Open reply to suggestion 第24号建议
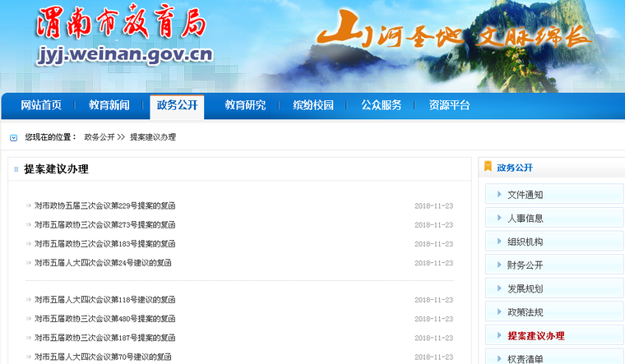625x364 pixels. pyautogui.click(x=103, y=263)
